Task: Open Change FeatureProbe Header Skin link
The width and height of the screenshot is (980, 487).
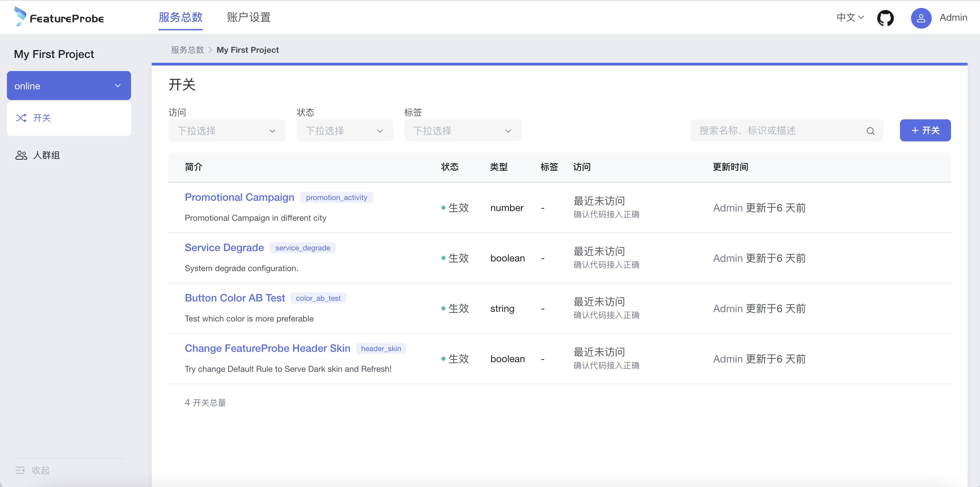Action: [268, 348]
